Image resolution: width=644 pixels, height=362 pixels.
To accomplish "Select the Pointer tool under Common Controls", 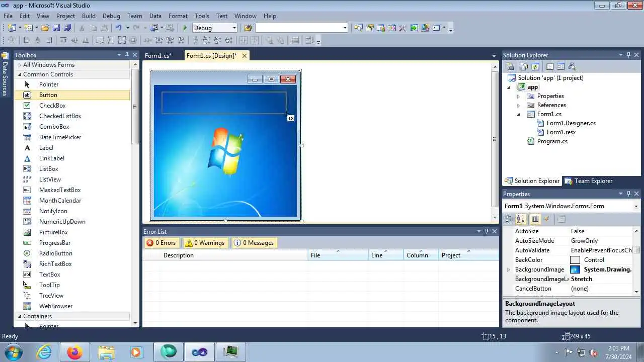I will [72, 84].
